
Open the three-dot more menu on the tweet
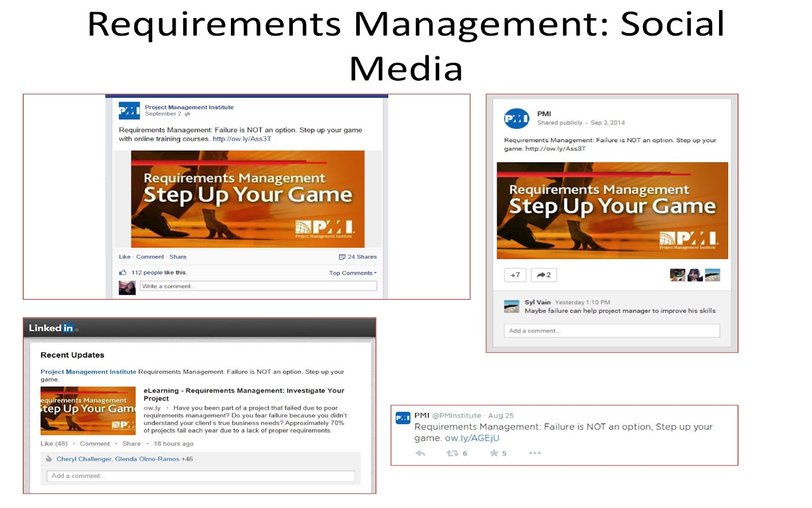point(535,453)
